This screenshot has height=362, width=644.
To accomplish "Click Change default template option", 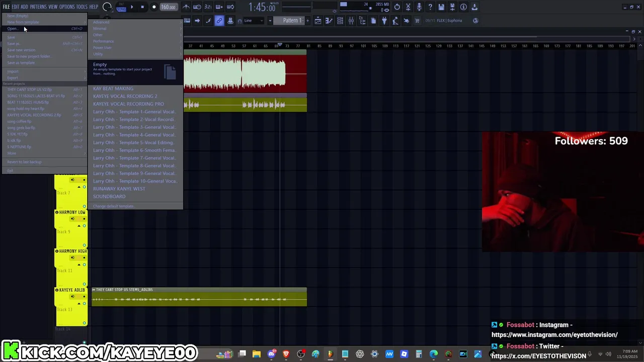I will pos(135,206).
